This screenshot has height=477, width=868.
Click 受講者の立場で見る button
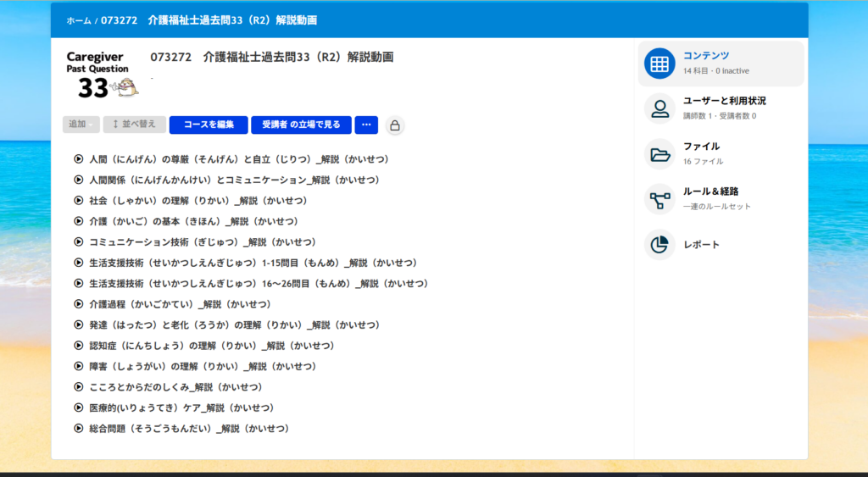pos(301,125)
